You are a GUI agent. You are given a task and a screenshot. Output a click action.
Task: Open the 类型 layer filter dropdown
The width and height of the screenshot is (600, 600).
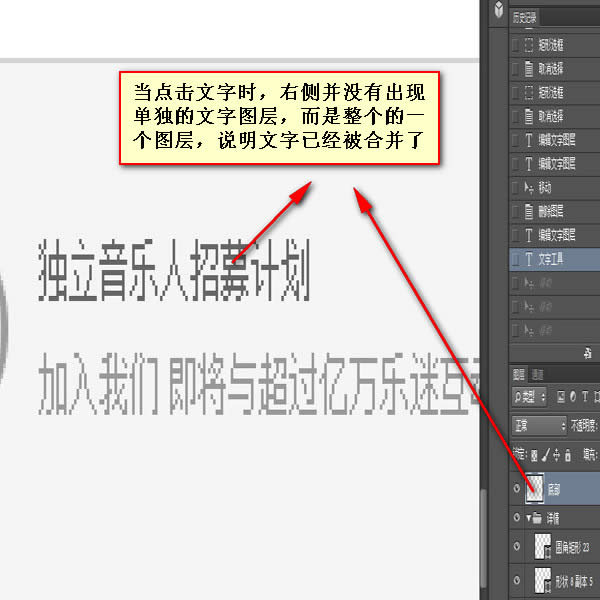(x=529, y=397)
